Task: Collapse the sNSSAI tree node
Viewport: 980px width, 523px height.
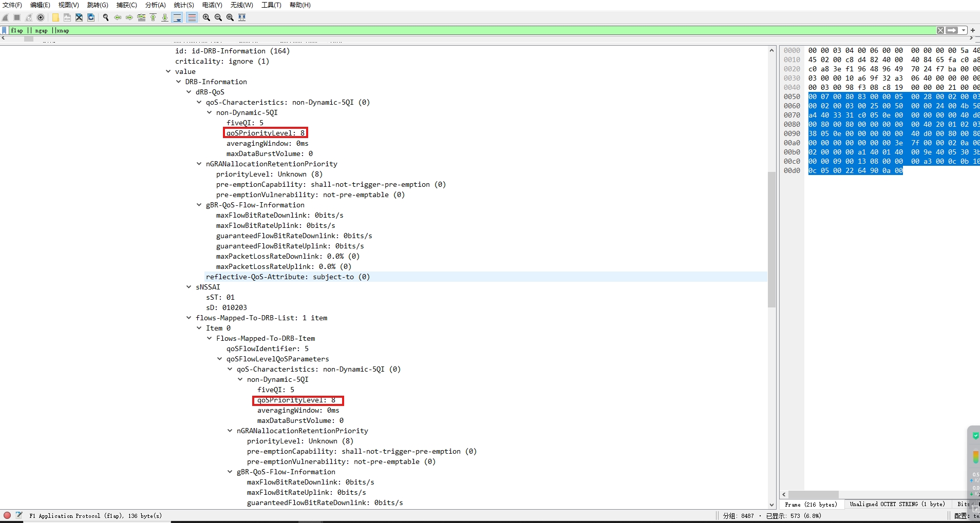Action: (x=189, y=287)
